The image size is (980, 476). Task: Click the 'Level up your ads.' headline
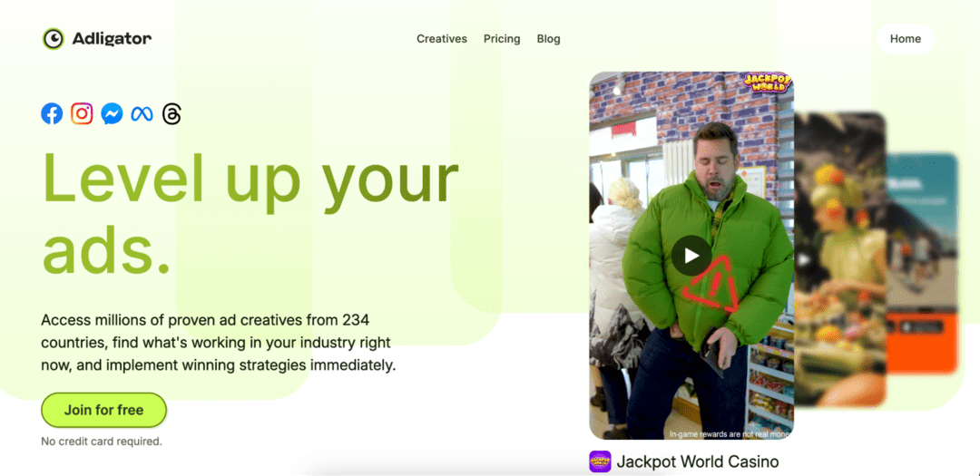click(250, 213)
